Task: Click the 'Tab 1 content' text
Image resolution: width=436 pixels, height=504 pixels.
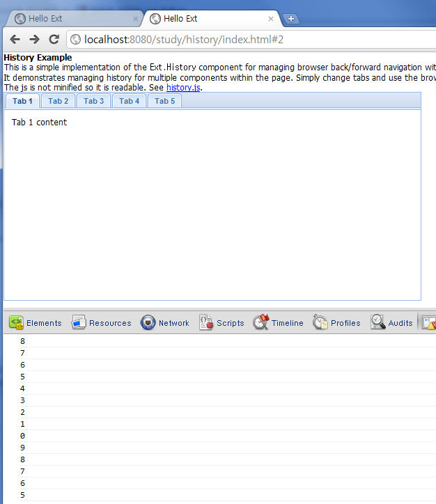Action: pos(39,122)
